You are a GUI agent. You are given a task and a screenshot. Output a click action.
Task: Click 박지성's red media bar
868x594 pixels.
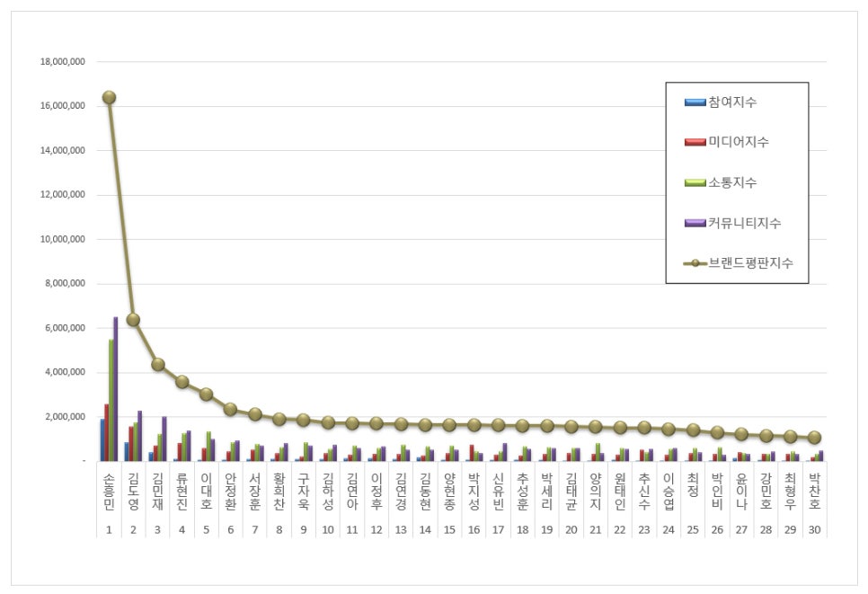[x=473, y=453]
